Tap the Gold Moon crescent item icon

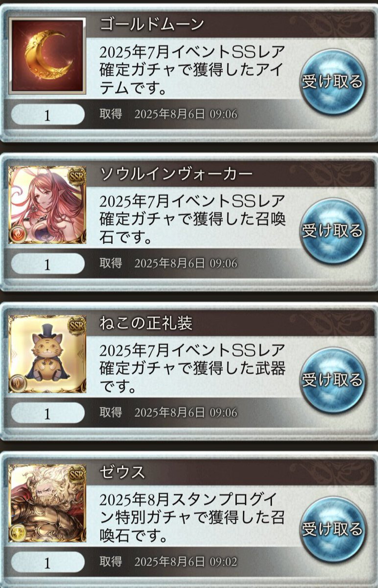[x=47, y=56]
